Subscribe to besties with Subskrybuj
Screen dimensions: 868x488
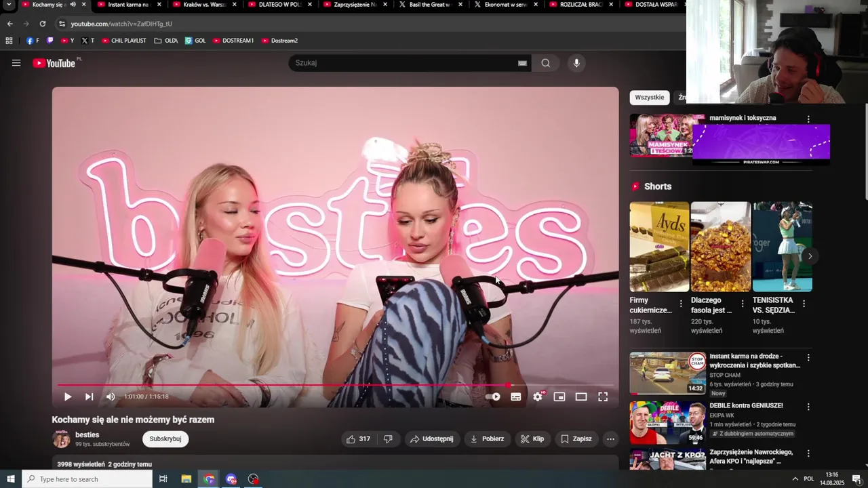[x=165, y=439]
